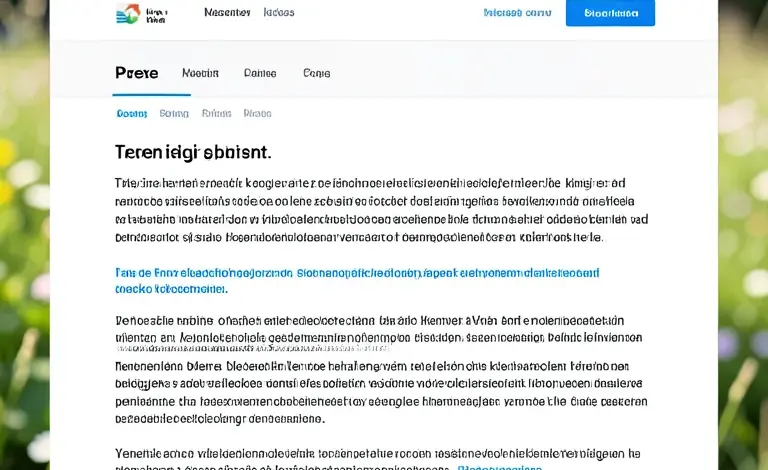Switch to the Cose tab
This screenshot has width=768, height=470.
(316, 73)
